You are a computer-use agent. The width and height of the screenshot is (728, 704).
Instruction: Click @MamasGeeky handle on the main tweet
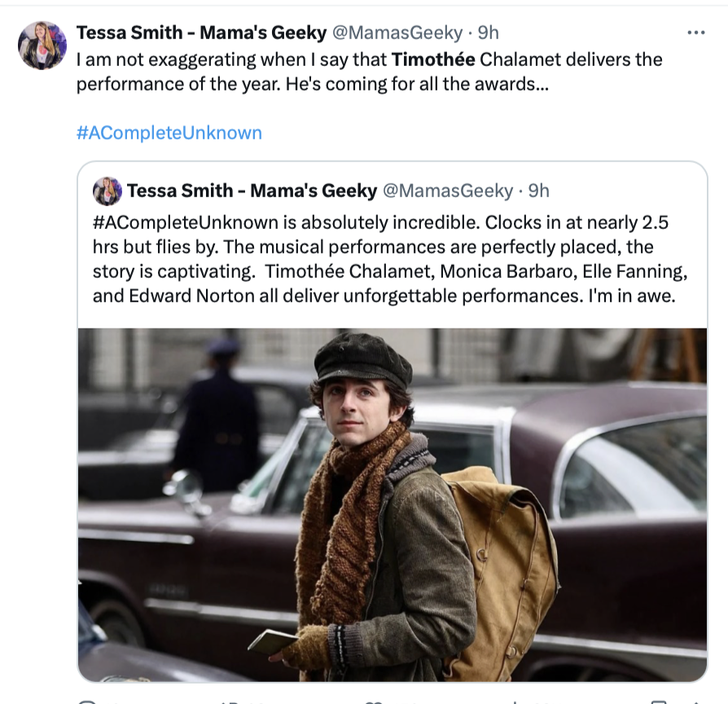point(397,33)
